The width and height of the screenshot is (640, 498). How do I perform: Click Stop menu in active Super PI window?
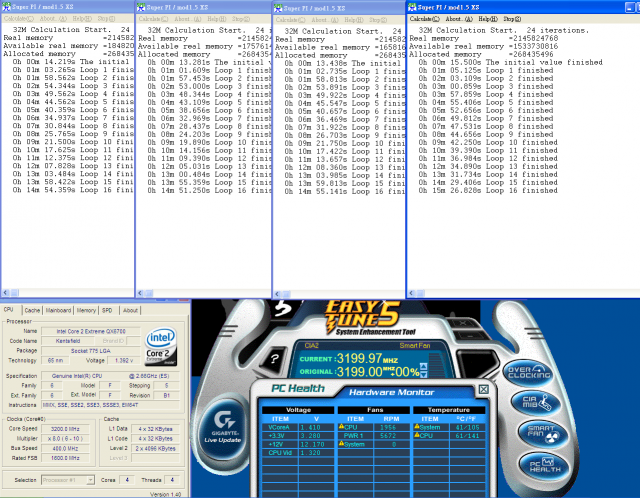(x=512, y=19)
